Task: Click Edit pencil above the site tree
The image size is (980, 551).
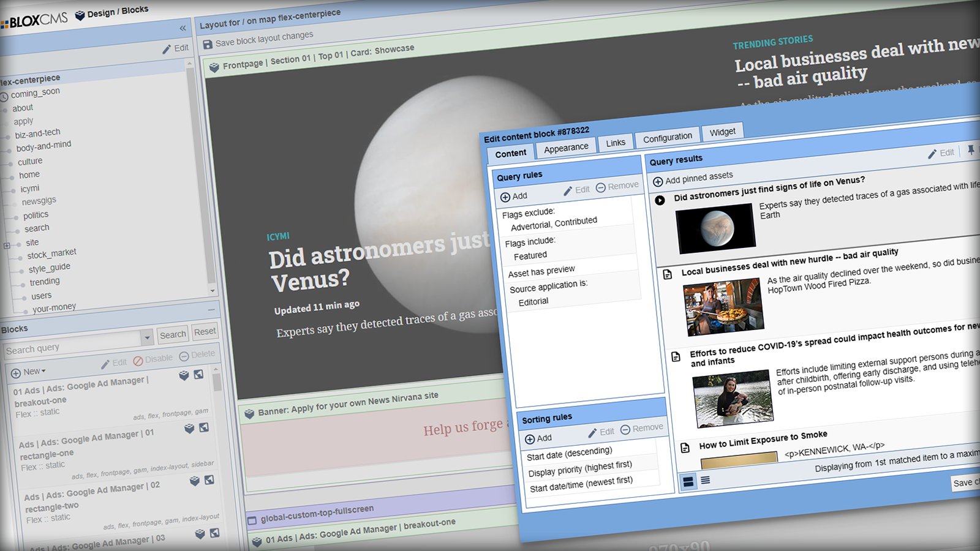Action: click(175, 48)
